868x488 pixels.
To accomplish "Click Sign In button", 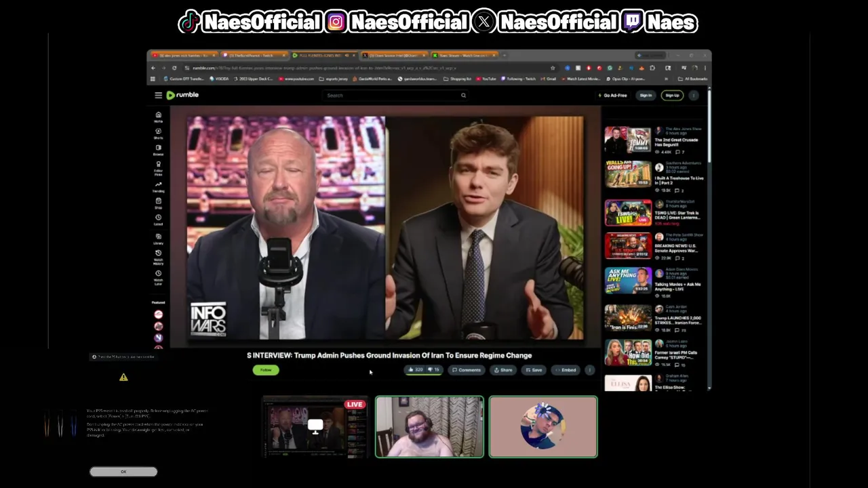I will 646,96.
